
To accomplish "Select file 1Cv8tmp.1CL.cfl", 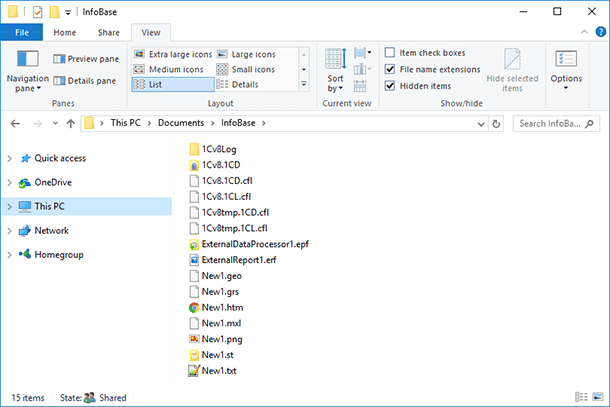I will [228, 228].
